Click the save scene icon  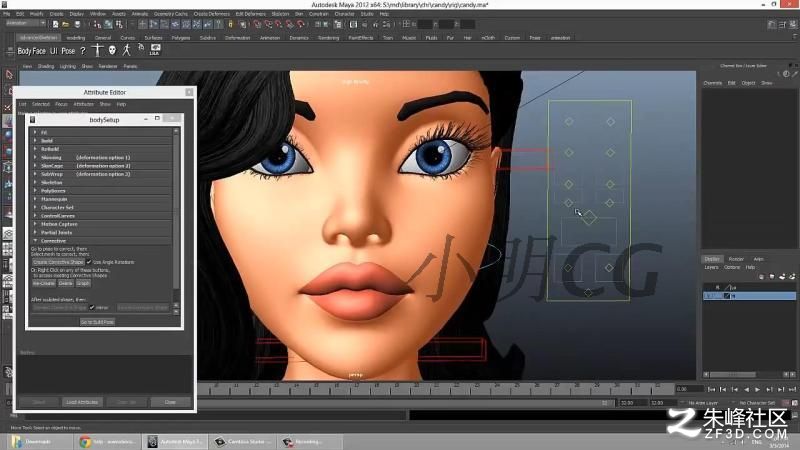click(x=78, y=24)
